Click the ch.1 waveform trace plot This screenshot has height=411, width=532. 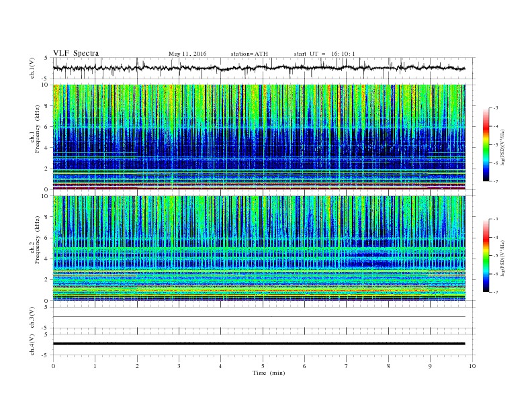[259, 68]
